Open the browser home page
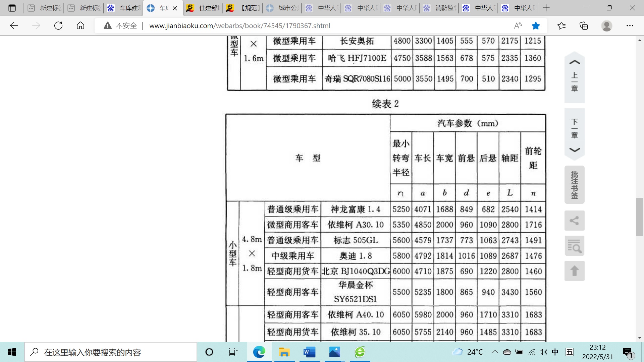Image resolution: width=644 pixels, height=362 pixels. 80,25
